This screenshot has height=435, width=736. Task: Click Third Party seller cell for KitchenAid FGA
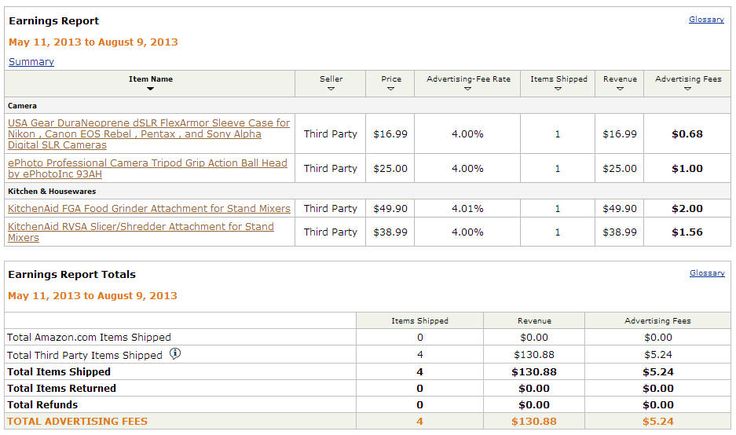point(330,208)
